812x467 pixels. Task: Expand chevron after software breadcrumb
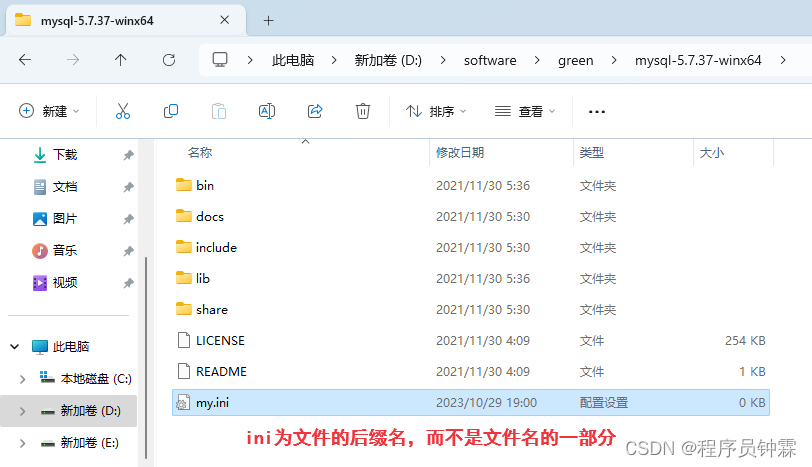(537, 60)
